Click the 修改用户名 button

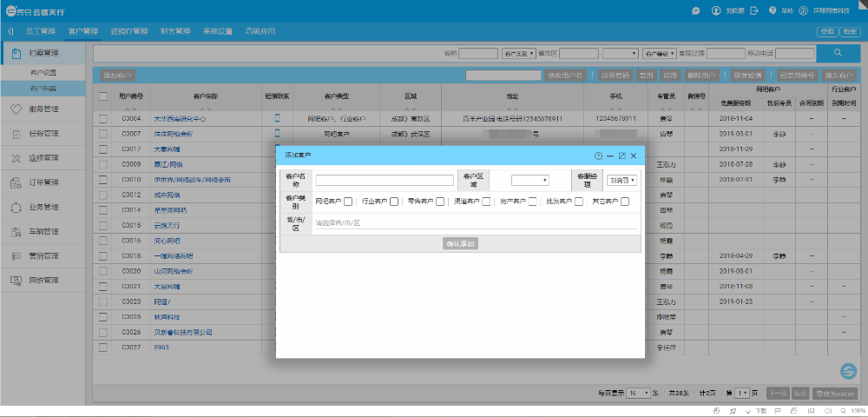[565, 76]
